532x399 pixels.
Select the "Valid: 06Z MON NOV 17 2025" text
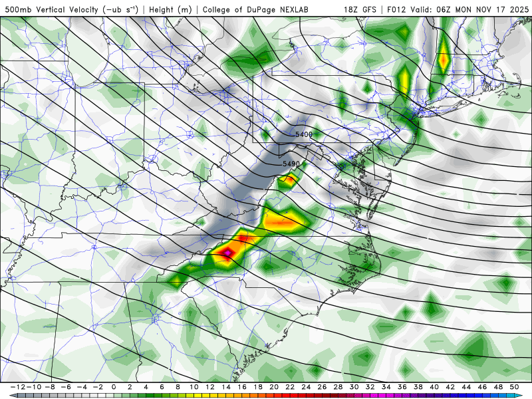click(x=469, y=9)
